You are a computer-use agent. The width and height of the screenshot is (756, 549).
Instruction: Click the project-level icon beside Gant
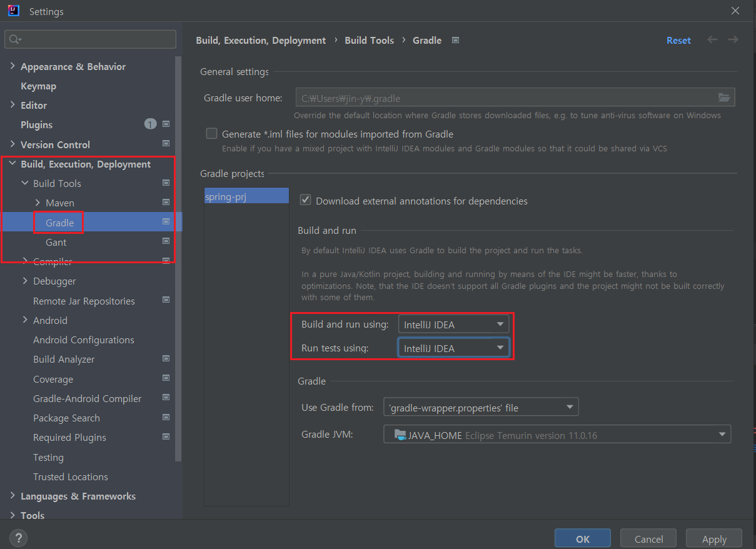(x=166, y=241)
